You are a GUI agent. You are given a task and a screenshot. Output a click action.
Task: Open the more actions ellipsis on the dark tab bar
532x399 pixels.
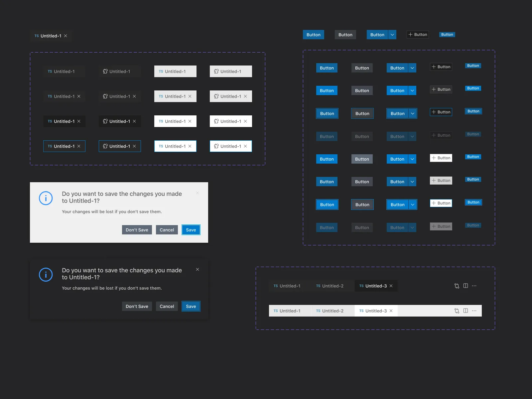click(x=474, y=286)
